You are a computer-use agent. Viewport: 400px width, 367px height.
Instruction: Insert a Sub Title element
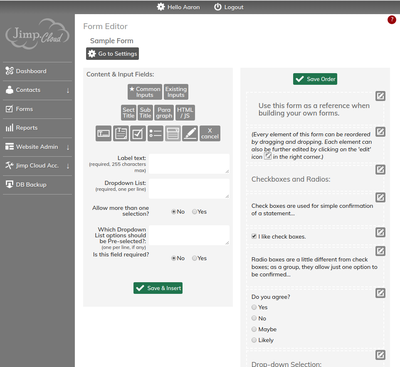[x=145, y=113]
